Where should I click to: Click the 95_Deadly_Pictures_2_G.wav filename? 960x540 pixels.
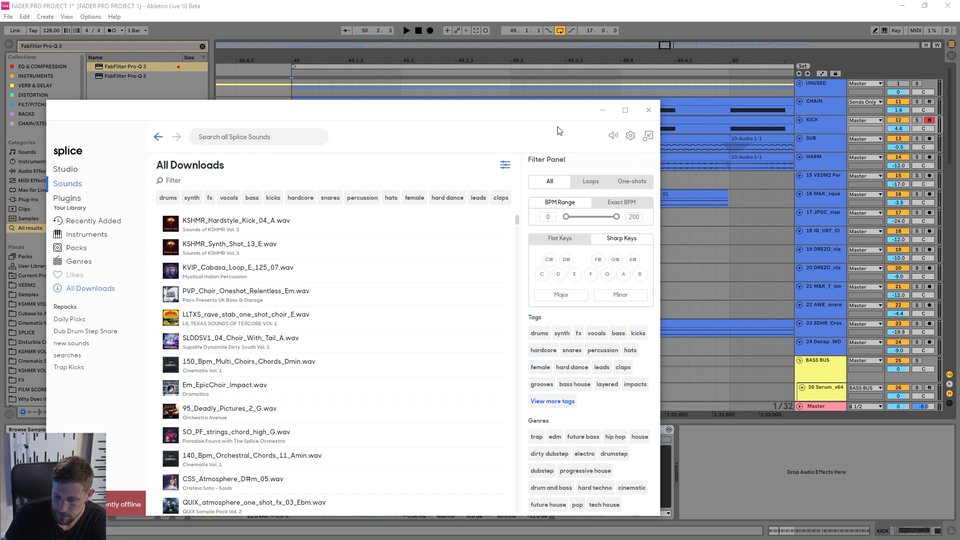pos(230,408)
